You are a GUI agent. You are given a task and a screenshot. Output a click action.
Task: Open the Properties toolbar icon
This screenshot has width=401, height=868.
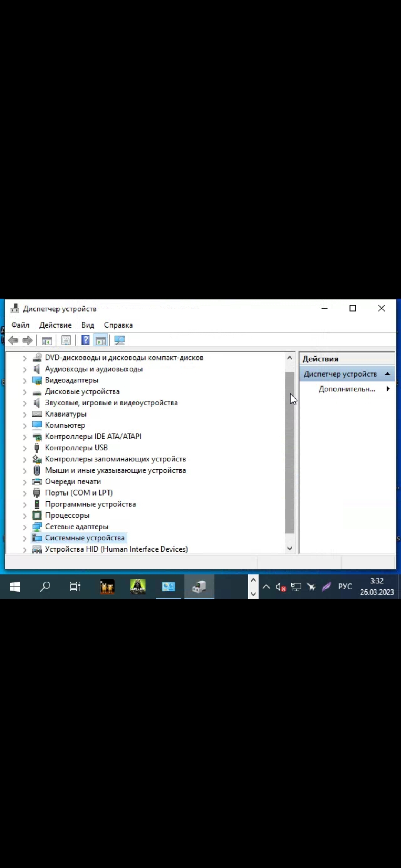pyautogui.click(x=66, y=340)
